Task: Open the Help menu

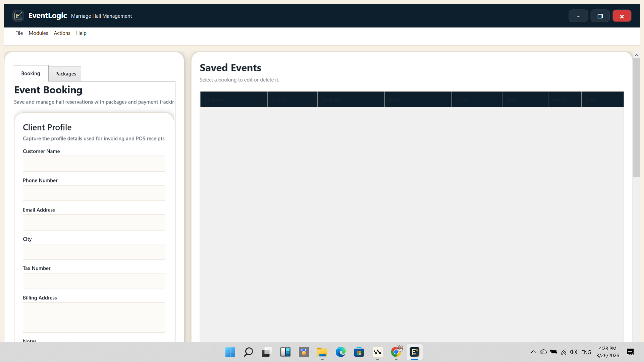Action: coord(81,33)
